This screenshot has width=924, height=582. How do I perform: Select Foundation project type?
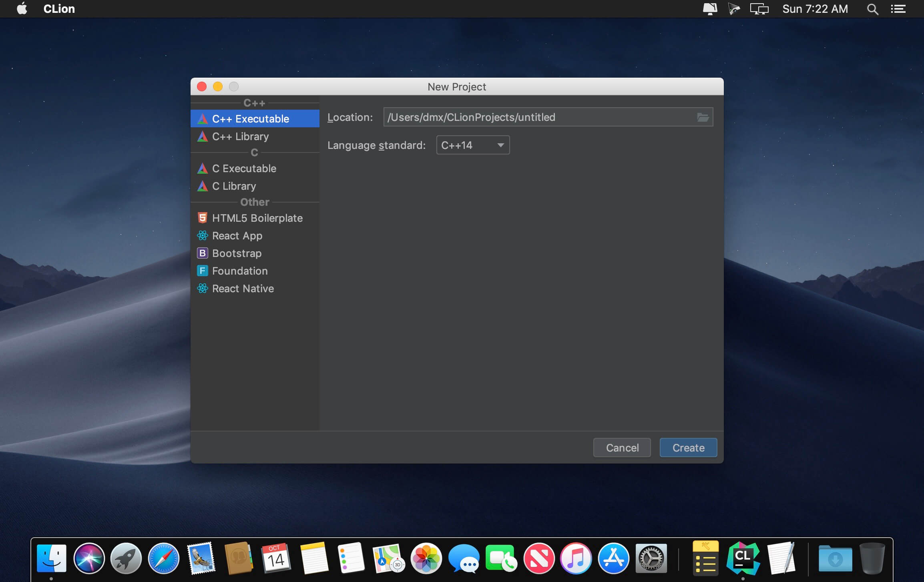coord(239,270)
